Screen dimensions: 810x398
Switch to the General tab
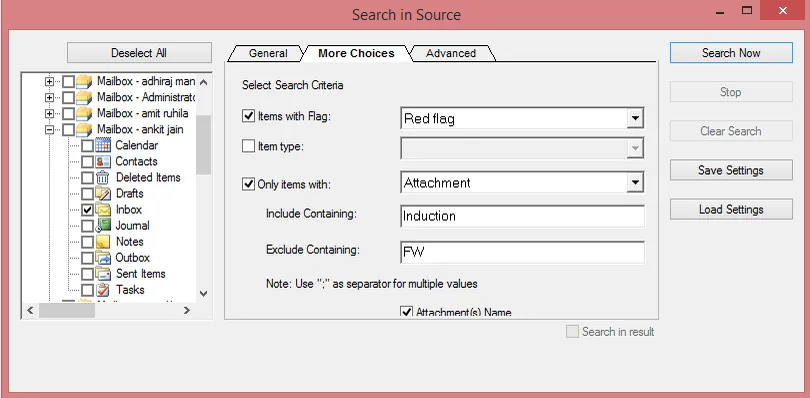tap(268, 53)
